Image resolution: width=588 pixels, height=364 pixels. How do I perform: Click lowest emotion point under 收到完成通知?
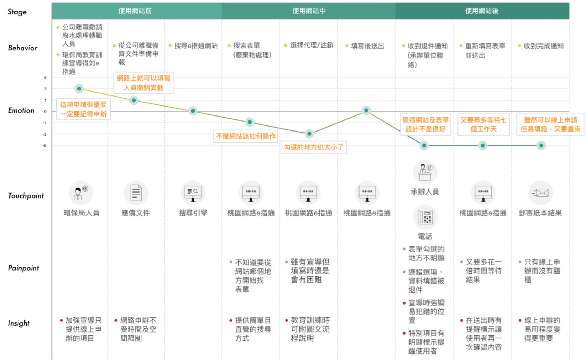click(541, 145)
